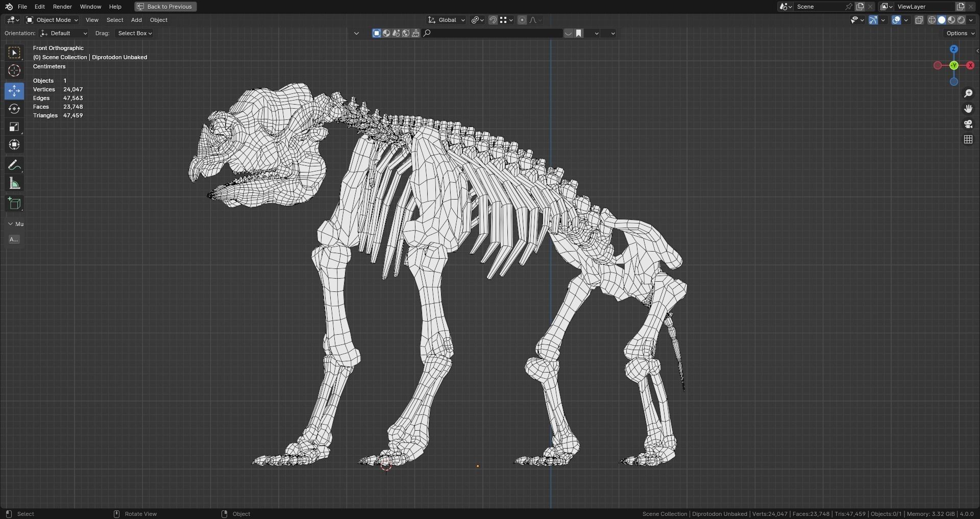Select the Cursor tool
This screenshot has height=519, width=980.
tap(14, 70)
